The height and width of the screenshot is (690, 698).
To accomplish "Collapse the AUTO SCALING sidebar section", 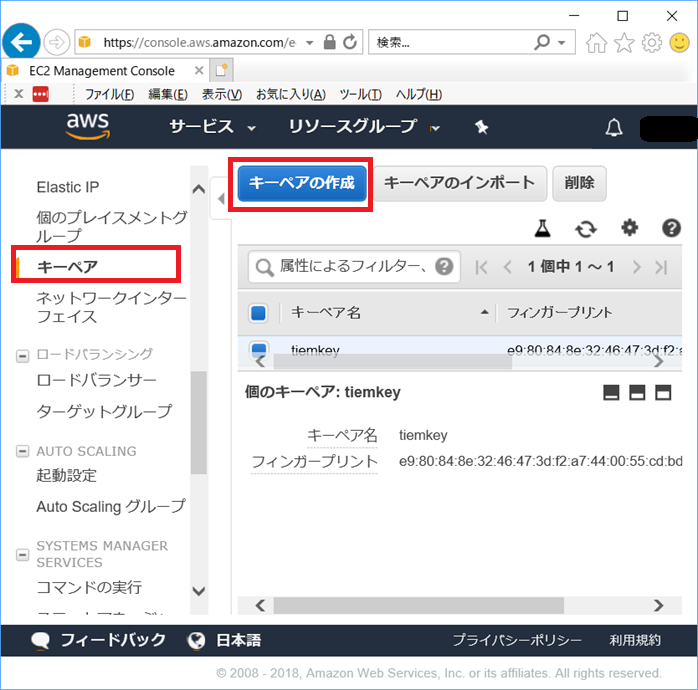I will click(22, 451).
